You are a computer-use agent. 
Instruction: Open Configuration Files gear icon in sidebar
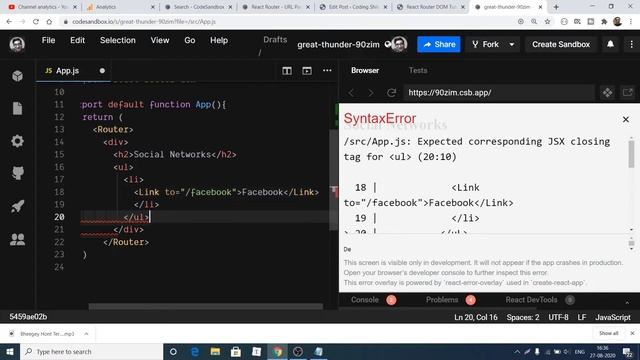(17, 141)
